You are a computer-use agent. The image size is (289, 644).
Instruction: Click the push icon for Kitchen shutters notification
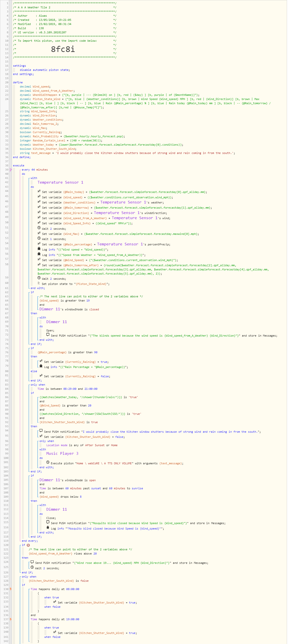pyautogui.click(x=41, y=431)
